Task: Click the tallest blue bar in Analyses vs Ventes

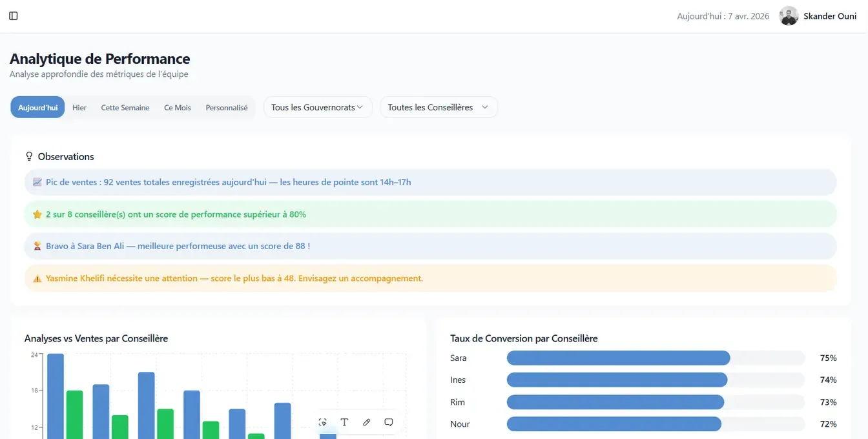Action: point(56,396)
